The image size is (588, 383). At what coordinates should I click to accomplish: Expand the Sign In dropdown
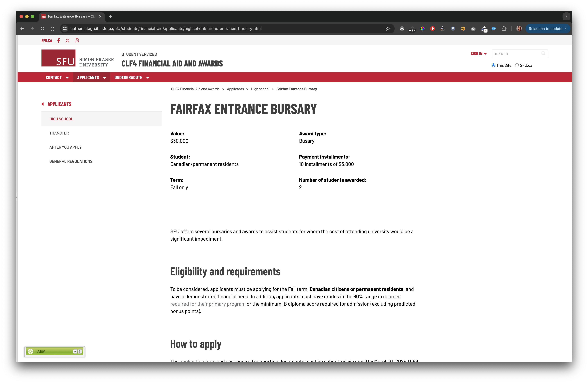[479, 54]
